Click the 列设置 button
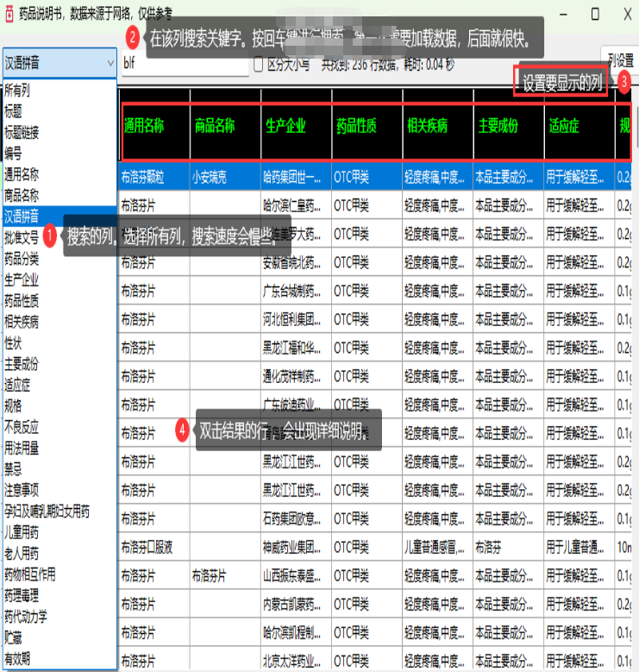 coord(620,60)
